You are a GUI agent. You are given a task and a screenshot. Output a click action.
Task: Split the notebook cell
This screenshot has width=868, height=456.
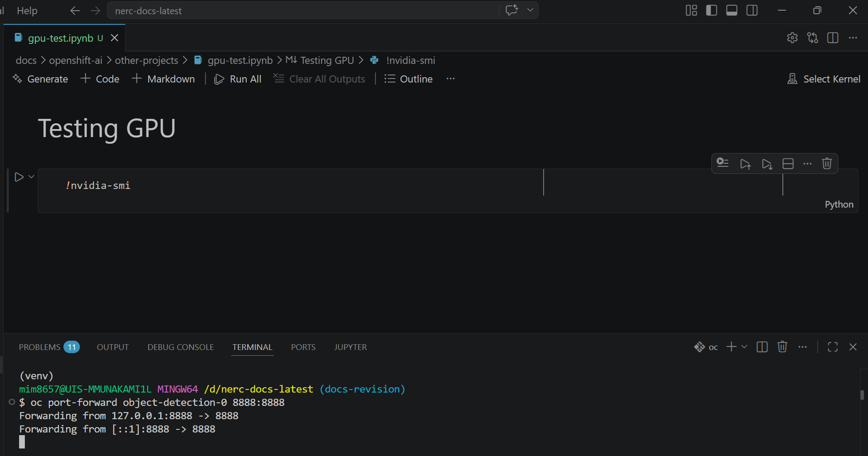(788, 164)
